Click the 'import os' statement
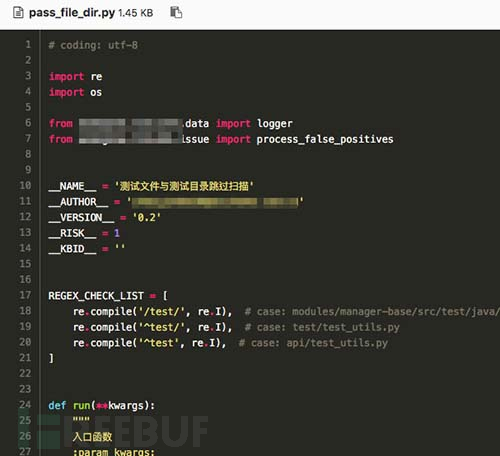This screenshot has width=500, height=456. click(x=76, y=92)
